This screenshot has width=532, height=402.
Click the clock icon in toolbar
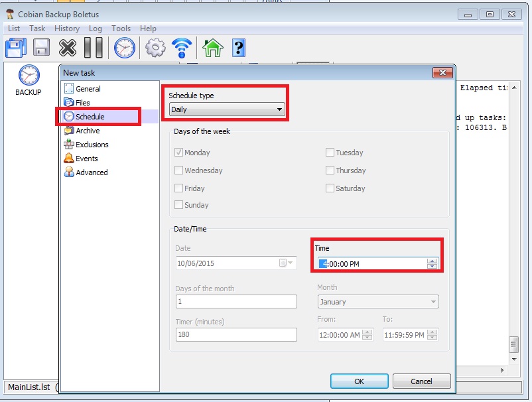click(x=124, y=48)
